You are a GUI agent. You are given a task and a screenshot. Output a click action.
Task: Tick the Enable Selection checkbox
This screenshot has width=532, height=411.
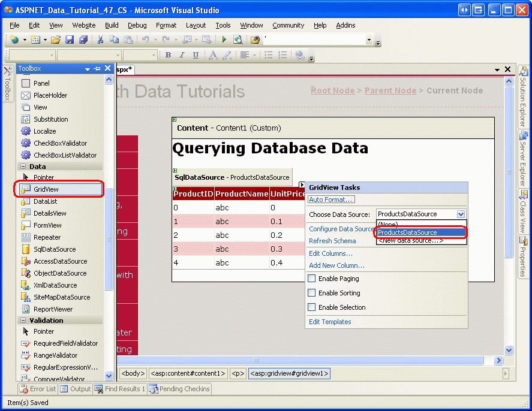pyautogui.click(x=312, y=307)
